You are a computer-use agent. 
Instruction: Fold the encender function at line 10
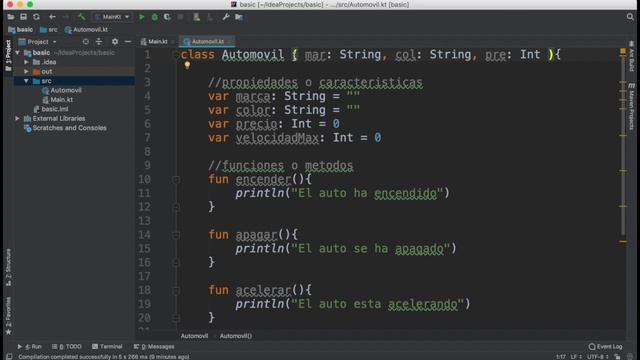(176, 180)
